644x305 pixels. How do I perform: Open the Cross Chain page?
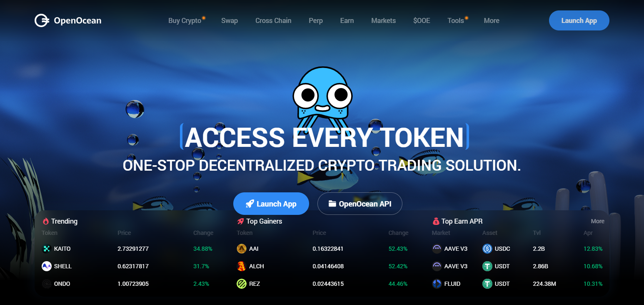click(273, 20)
